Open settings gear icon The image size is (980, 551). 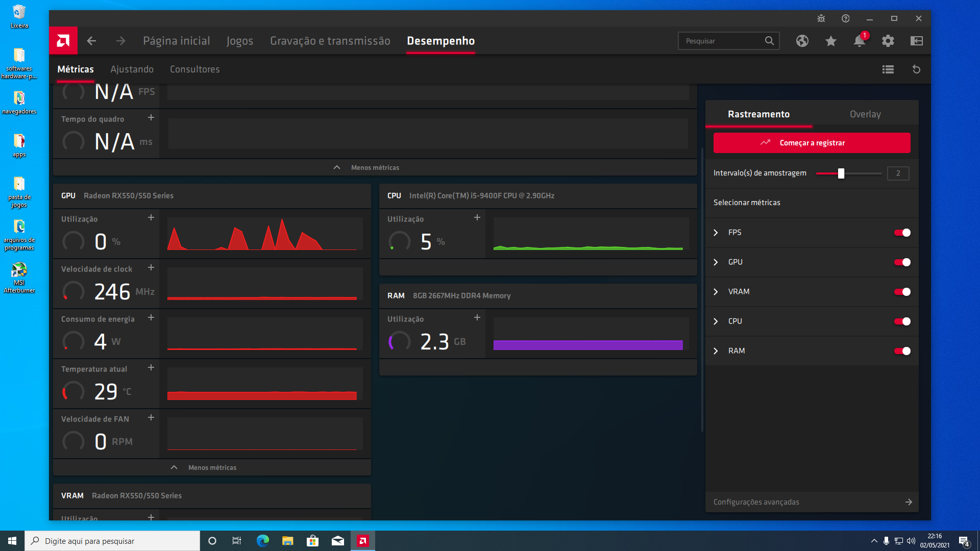point(888,41)
